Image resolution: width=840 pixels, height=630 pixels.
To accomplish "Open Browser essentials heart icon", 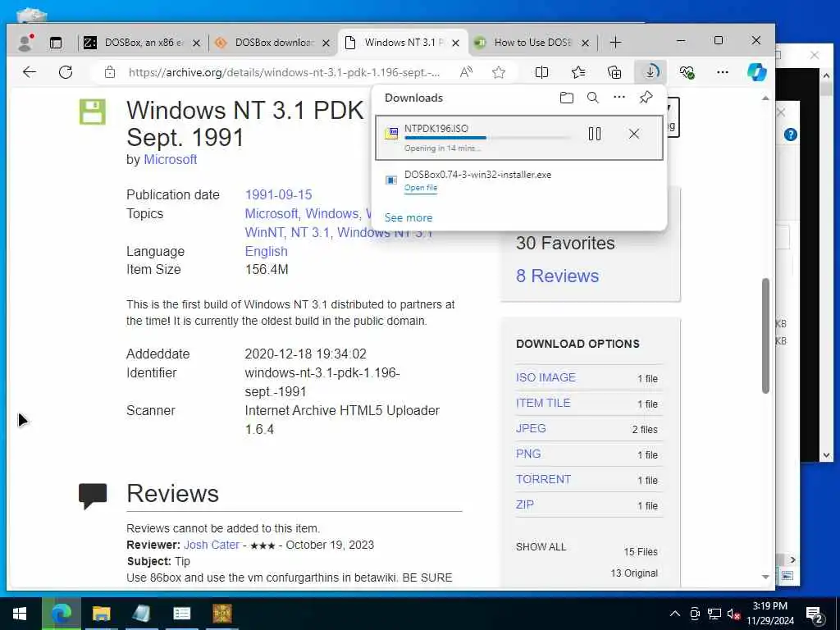I will [x=687, y=72].
